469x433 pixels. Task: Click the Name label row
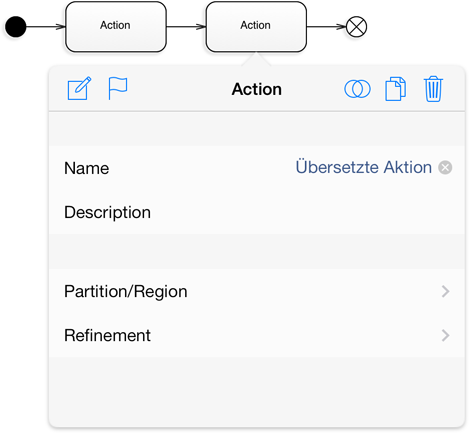coord(257,168)
